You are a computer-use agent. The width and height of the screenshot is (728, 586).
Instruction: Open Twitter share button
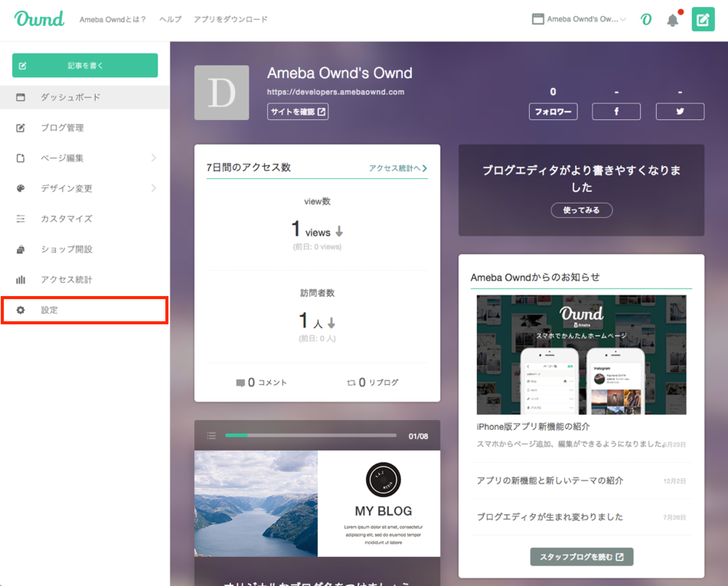(680, 111)
